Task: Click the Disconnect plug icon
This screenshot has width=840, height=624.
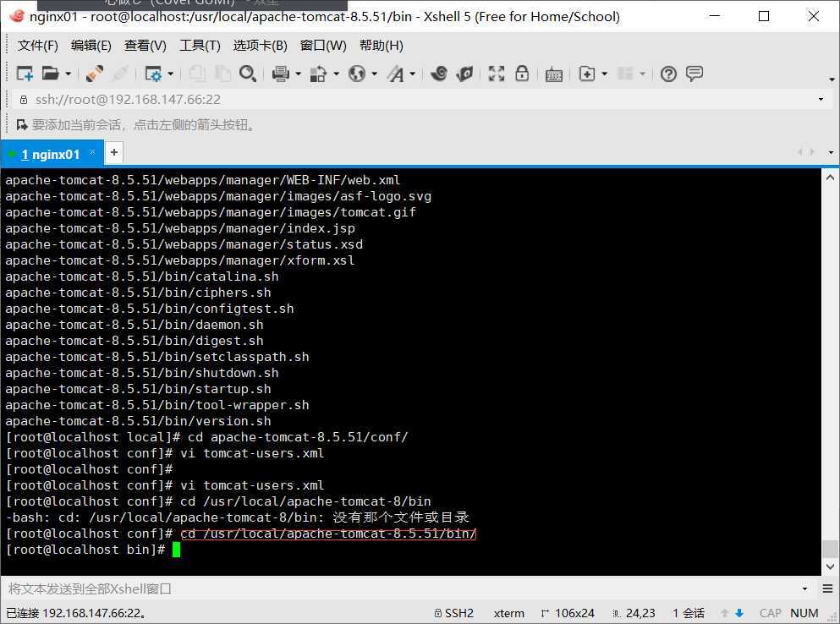Action: point(95,74)
